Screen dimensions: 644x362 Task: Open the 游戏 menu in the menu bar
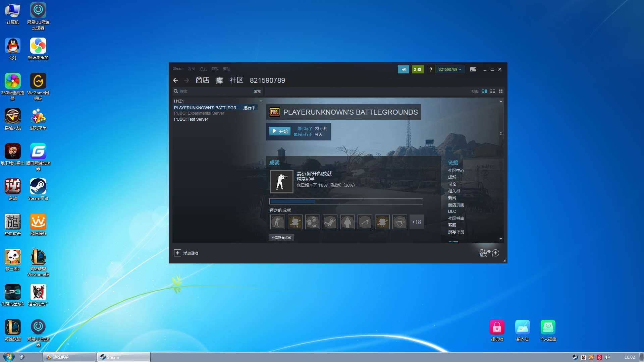215,69
